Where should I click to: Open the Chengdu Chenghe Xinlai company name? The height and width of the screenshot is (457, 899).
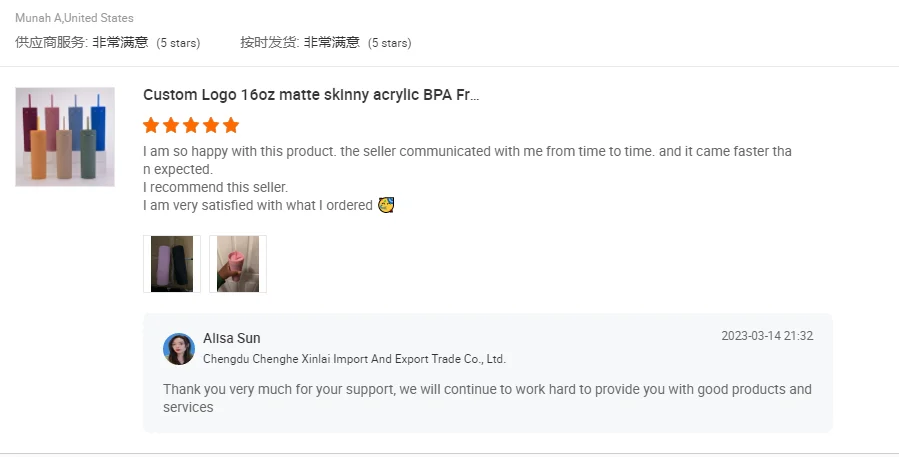pyautogui.click(x=354, y=359)
